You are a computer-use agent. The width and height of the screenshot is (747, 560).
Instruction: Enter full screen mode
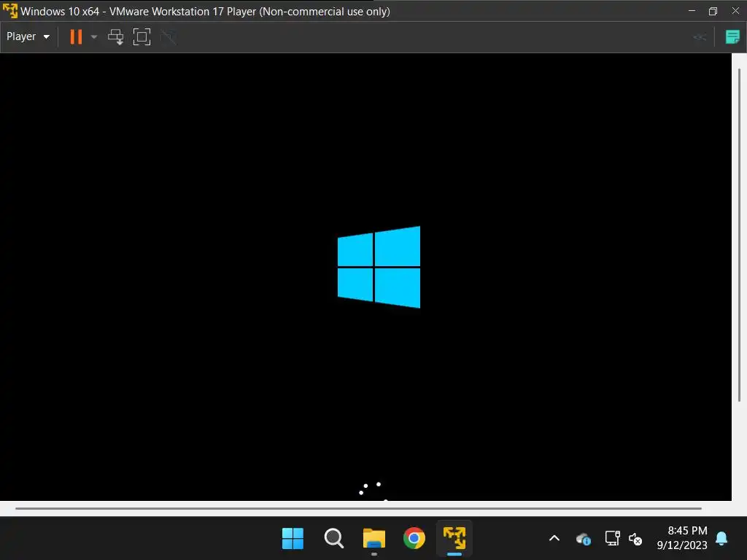click(x=142, y=36)
